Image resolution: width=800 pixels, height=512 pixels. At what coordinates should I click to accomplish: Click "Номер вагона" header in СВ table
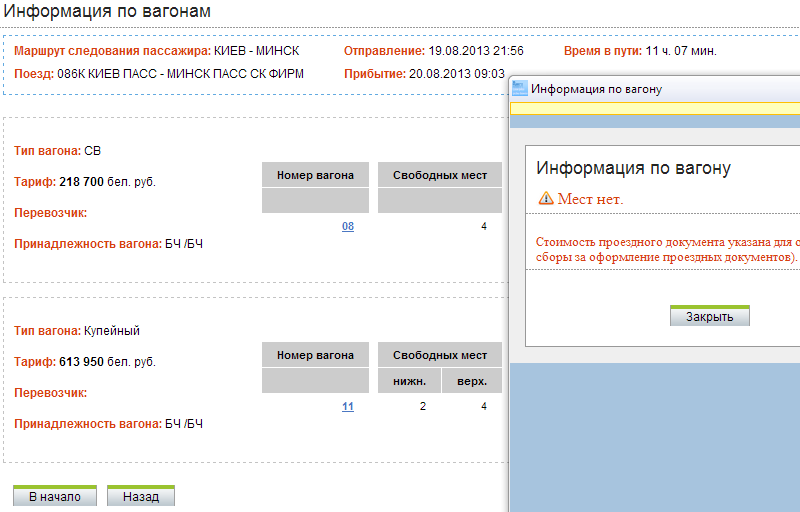pyautogui.click(x=315, y=175)
